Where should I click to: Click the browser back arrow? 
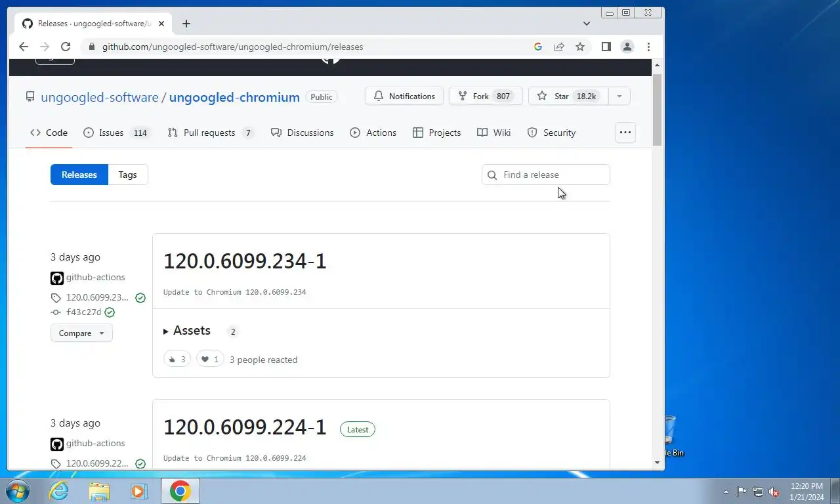(x=24, y=47)
